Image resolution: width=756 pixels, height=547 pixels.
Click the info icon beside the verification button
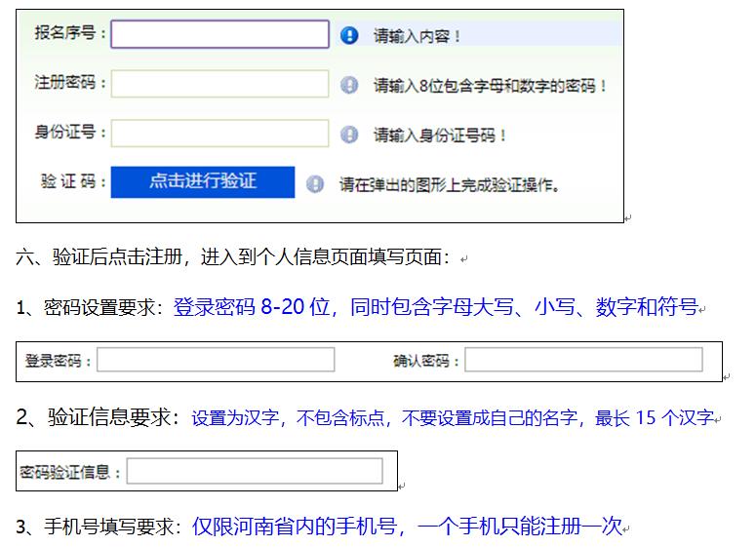pos(315,183)
